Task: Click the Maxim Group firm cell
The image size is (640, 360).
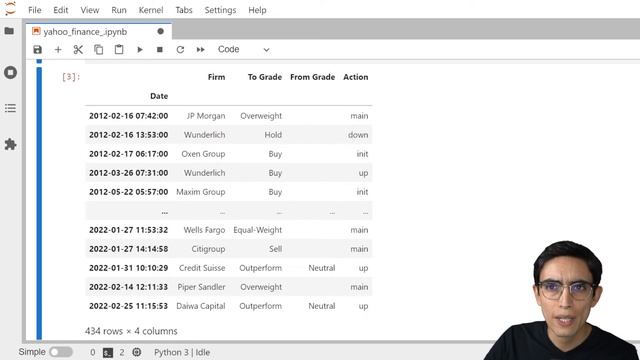Action: [x=200, y=192]
